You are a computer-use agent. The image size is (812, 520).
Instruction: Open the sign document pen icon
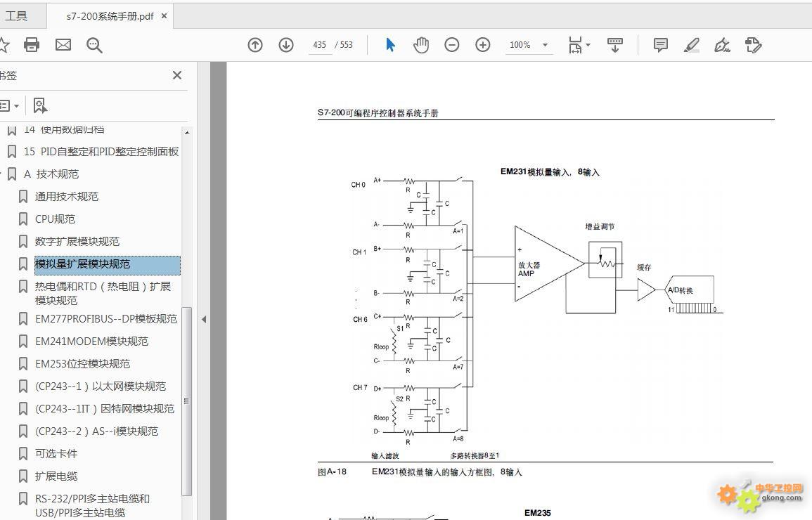tap(722, 45)
